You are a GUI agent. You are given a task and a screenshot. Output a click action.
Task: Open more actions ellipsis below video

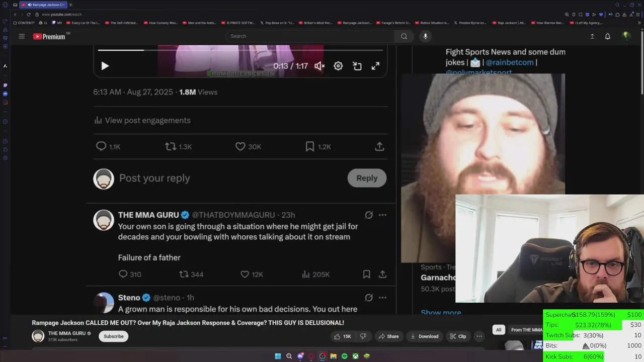(479, 336)
